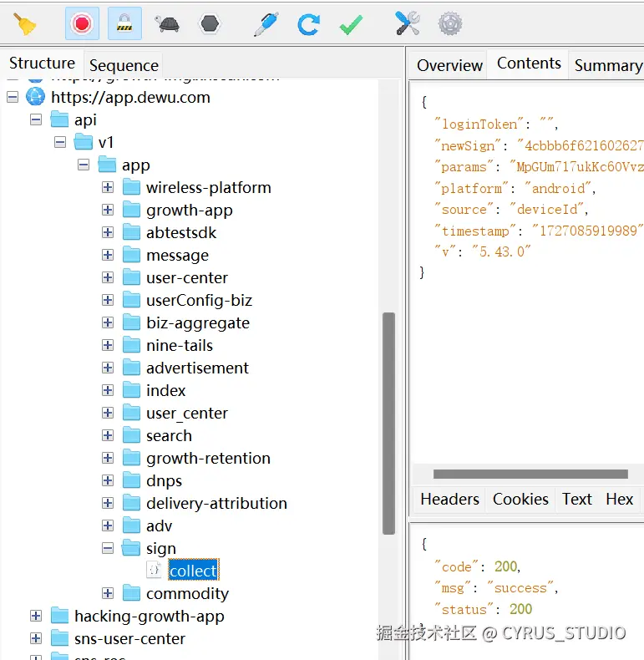Expand the growth-app folder
This screenshot has width=644, height=660.
pyautogui.click(x=108, y=210)
